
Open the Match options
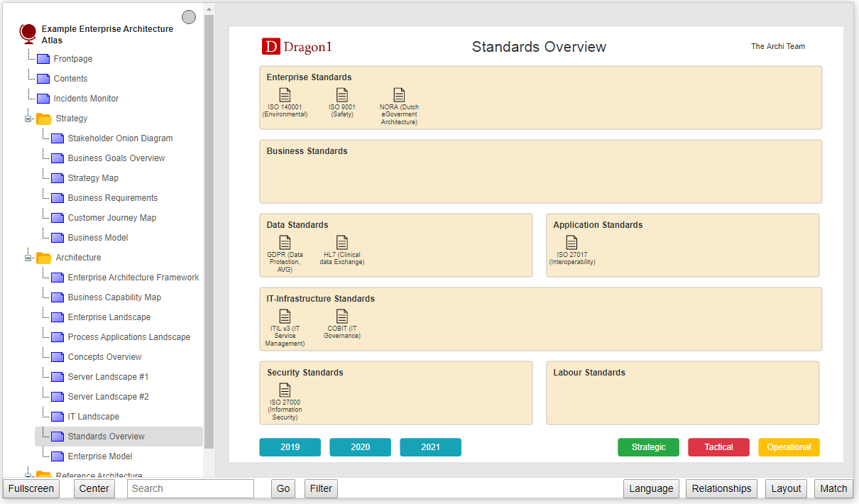point(833,488)
